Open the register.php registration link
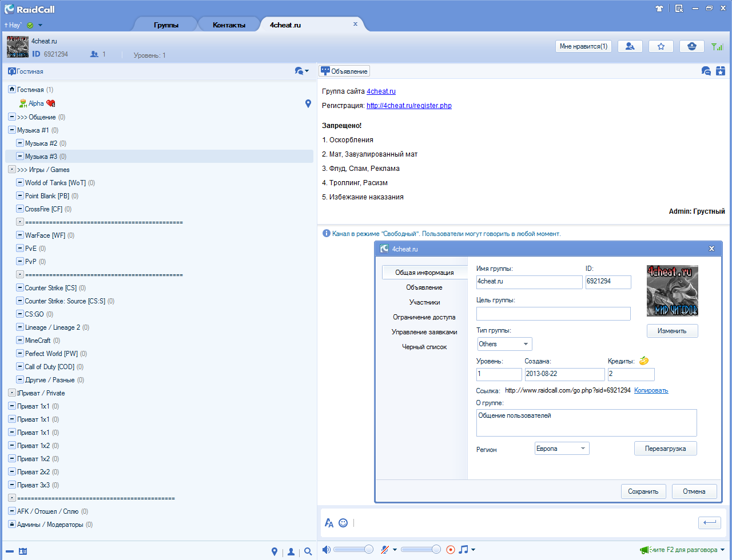Viewport: 732px width, 560px height. 409,106
